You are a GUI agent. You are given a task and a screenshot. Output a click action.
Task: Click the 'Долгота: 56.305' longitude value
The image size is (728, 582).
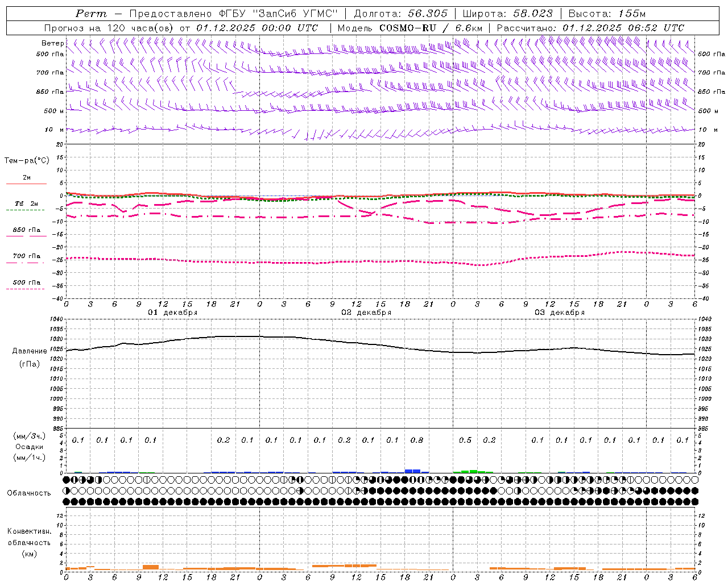click(x=400, y=14)
